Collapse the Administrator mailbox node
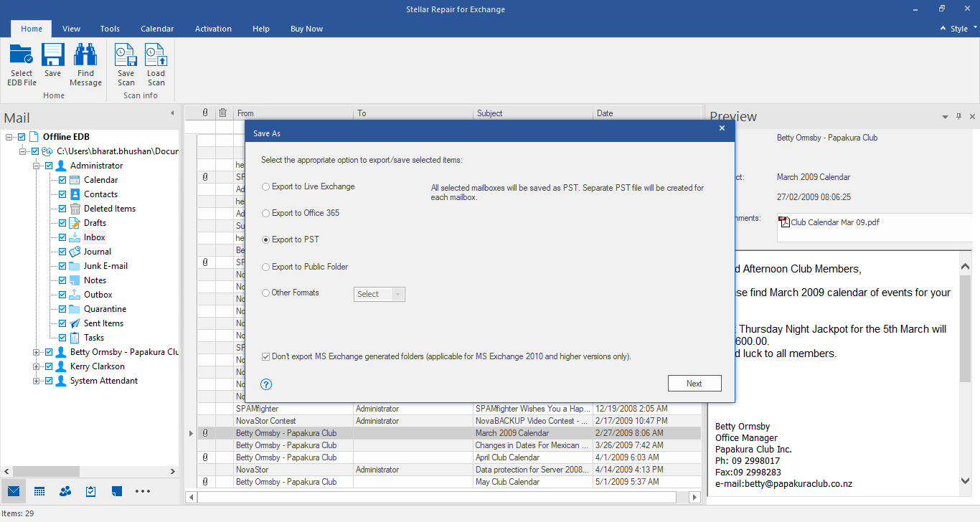Screen dimensions: 980x522 point(37,166)
